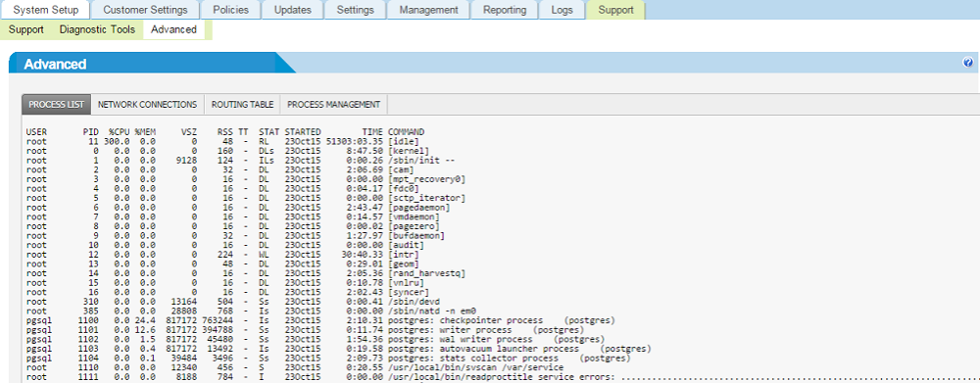Click the svscan /var/service command
Image resolution: width=980 pixels, height=383 pixels.
click(x=475, y=368)
